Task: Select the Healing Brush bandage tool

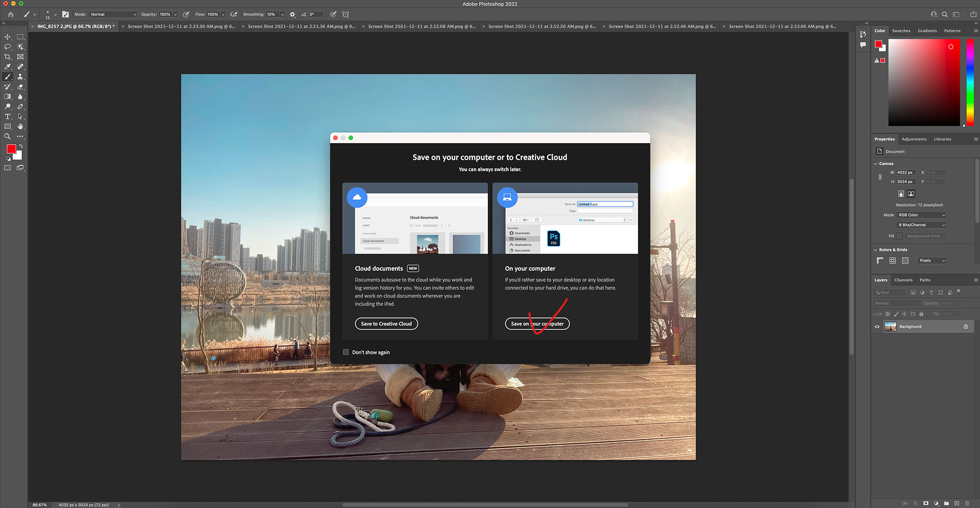Action: click(20, 67)
